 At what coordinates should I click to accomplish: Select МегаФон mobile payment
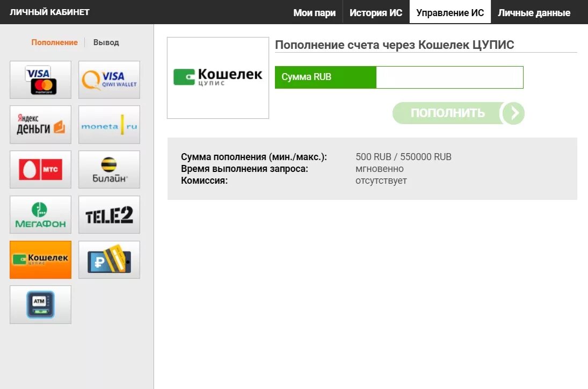point(40,214)
